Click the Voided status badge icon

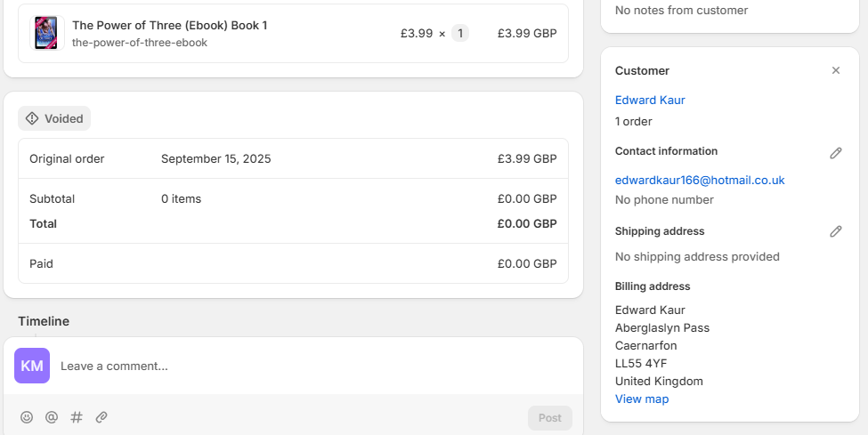click(33, 118)
